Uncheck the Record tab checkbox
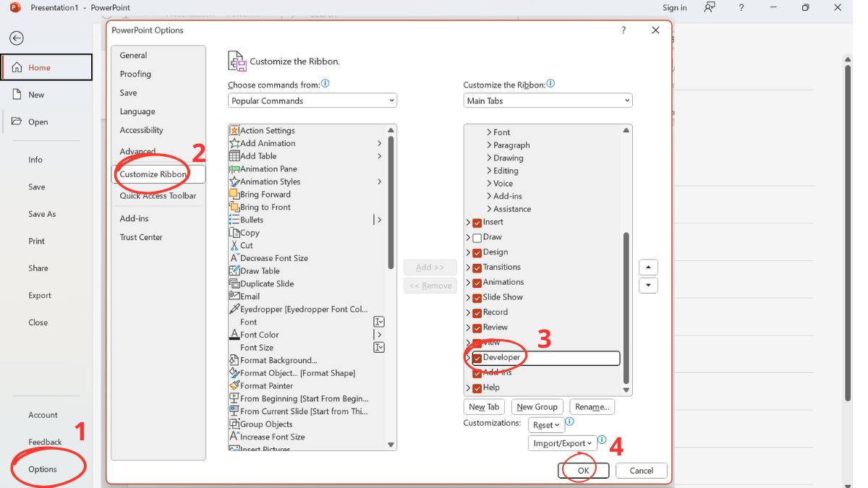Viewport: 868px width, 488px height. [477, 313]
